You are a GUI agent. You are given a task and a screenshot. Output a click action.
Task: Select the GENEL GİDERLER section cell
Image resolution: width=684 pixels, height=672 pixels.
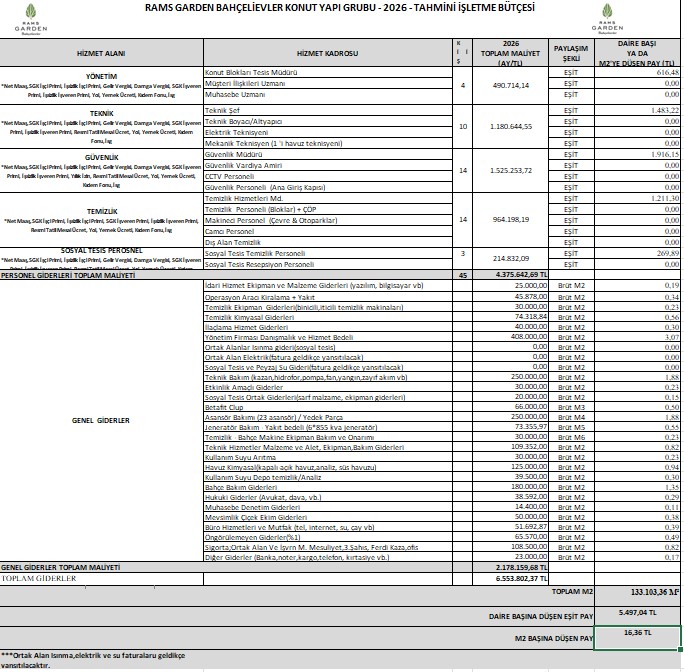[101, 421]
